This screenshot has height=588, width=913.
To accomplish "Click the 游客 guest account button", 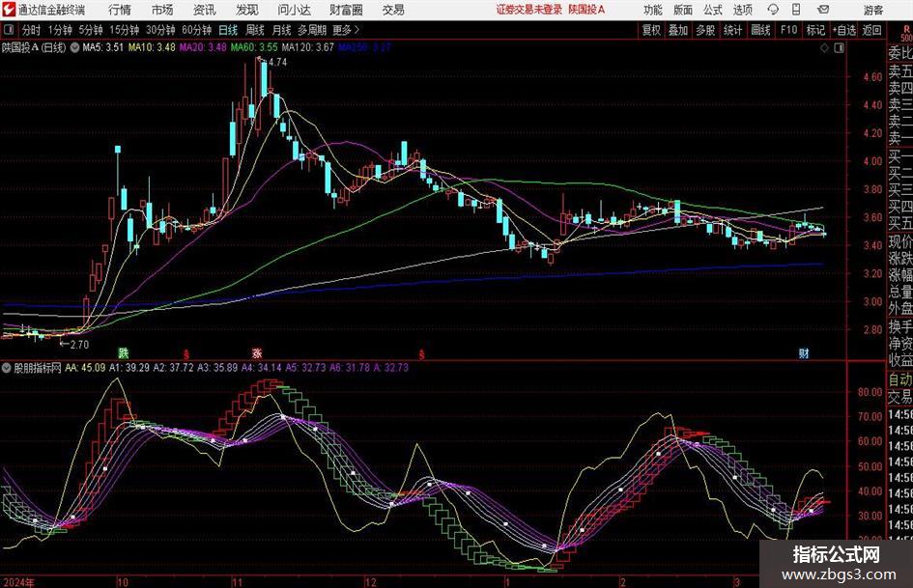I will pos(873,10).
